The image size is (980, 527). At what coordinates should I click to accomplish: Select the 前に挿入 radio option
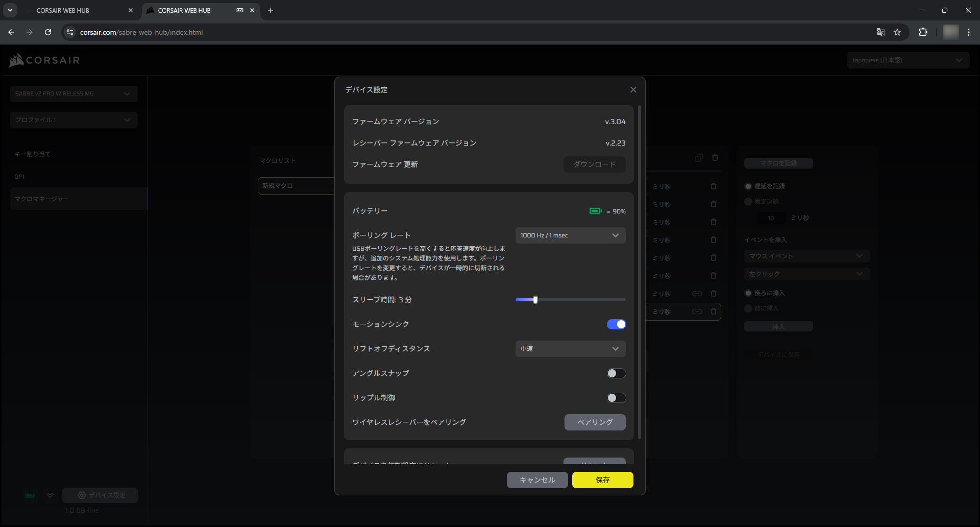point(748,308)
